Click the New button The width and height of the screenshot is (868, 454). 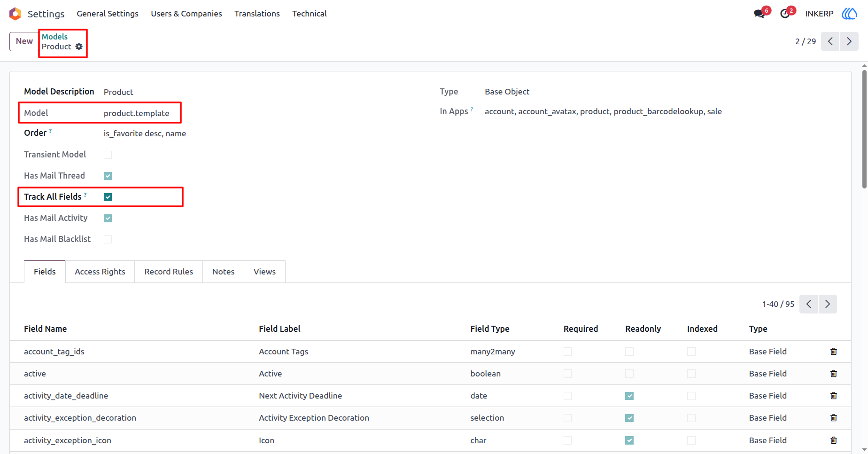24,41
